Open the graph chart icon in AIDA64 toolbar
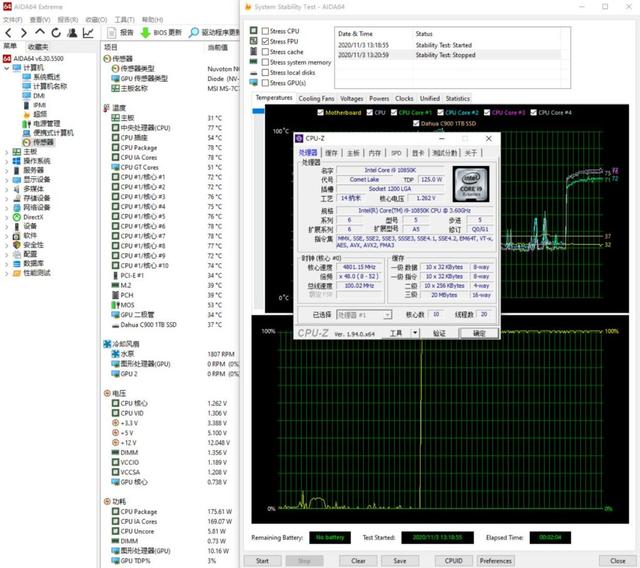The image size is (640, 568). click(x=88, y=33)
